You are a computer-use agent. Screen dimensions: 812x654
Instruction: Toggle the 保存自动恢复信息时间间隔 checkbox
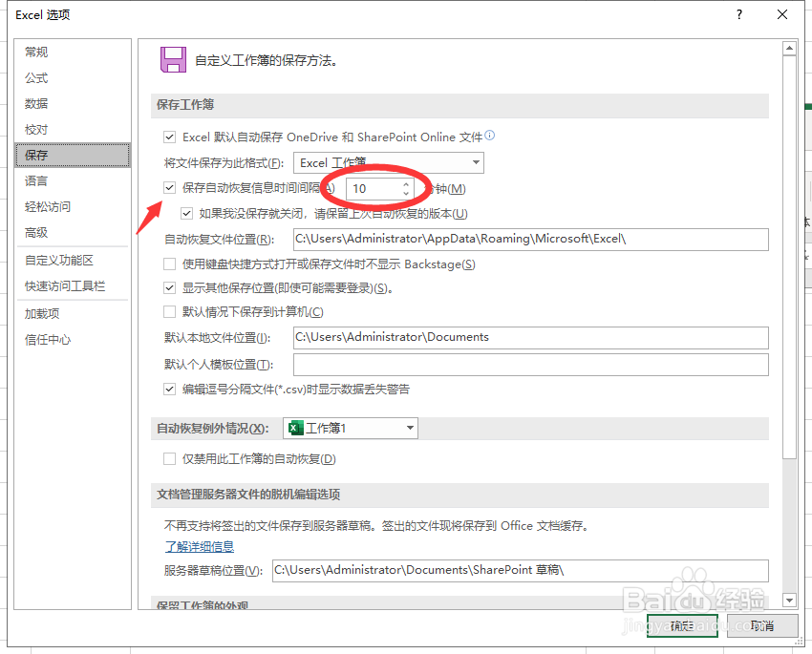click(x=169, y=187)
